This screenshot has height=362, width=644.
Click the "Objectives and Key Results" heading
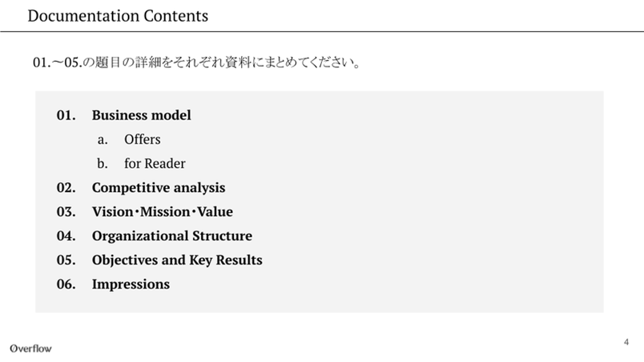[x=177, y=260]
